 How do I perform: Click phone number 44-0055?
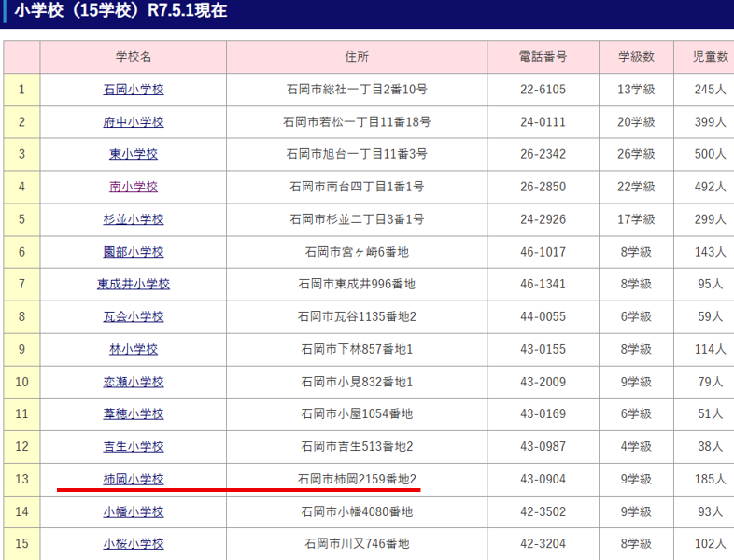pos(543,316)
